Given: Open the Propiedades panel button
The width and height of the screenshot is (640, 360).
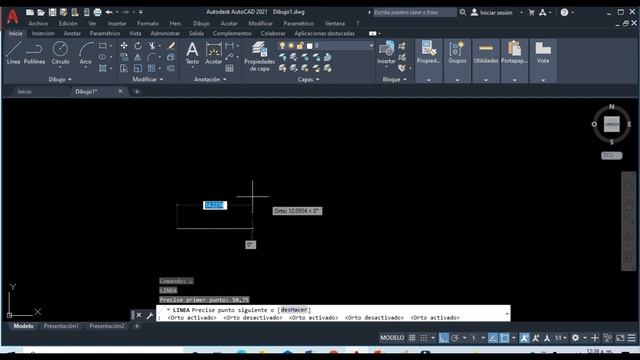Looking at the screenshot, I should click(428, 60).
